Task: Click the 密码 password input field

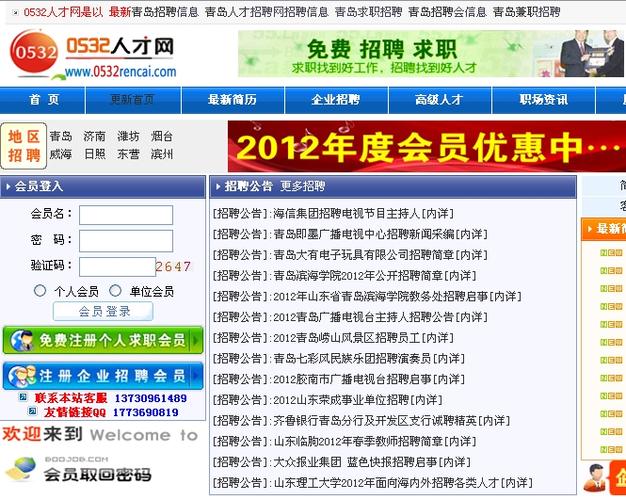Action: point(126,241)
